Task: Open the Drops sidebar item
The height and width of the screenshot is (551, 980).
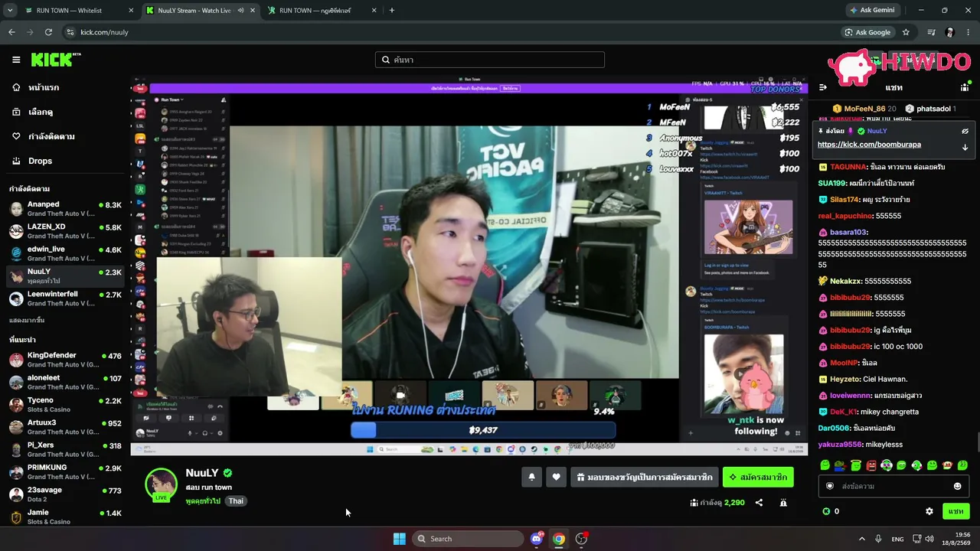Action: [x=65, y=161]
